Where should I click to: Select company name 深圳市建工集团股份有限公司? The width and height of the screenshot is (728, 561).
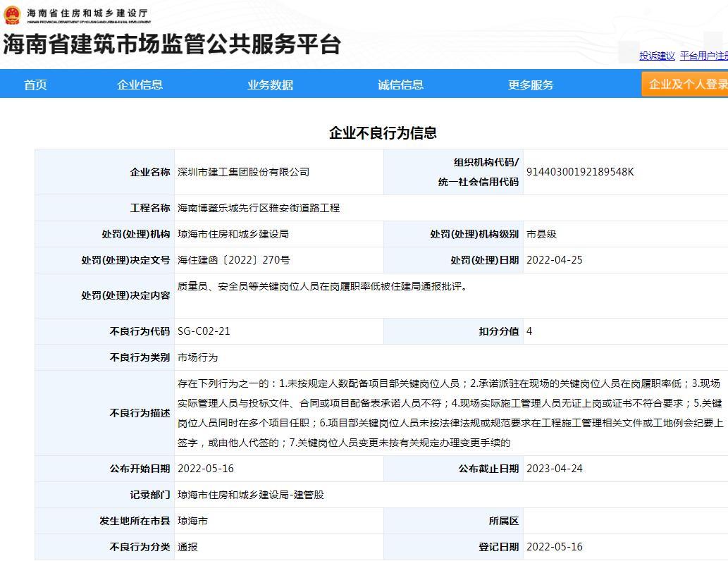(x=243, y=172)
